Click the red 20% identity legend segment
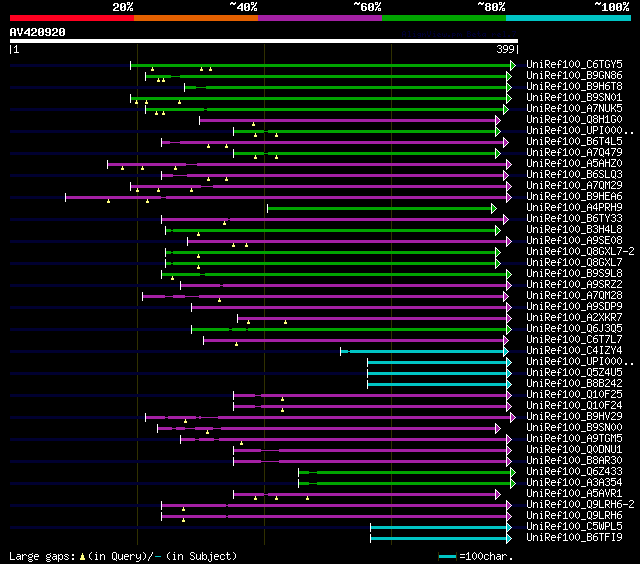The image size is (640, 564). click(x=72, y=18)
